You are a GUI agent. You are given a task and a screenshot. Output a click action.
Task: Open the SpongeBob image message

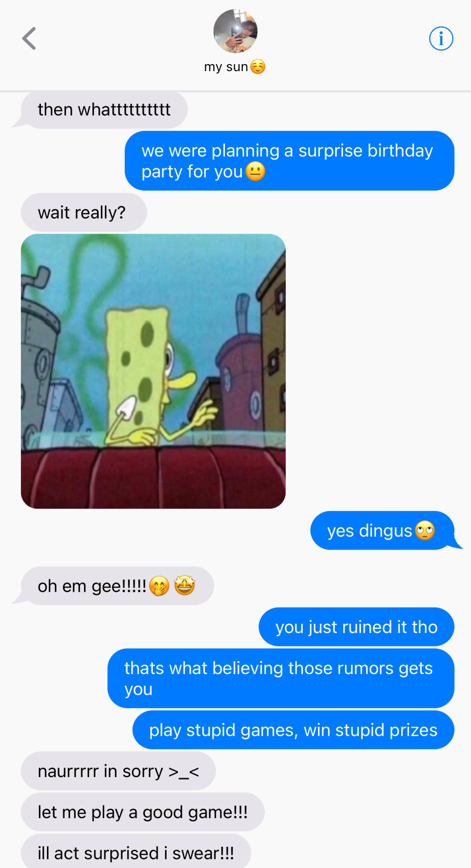[x=153, y=371]
